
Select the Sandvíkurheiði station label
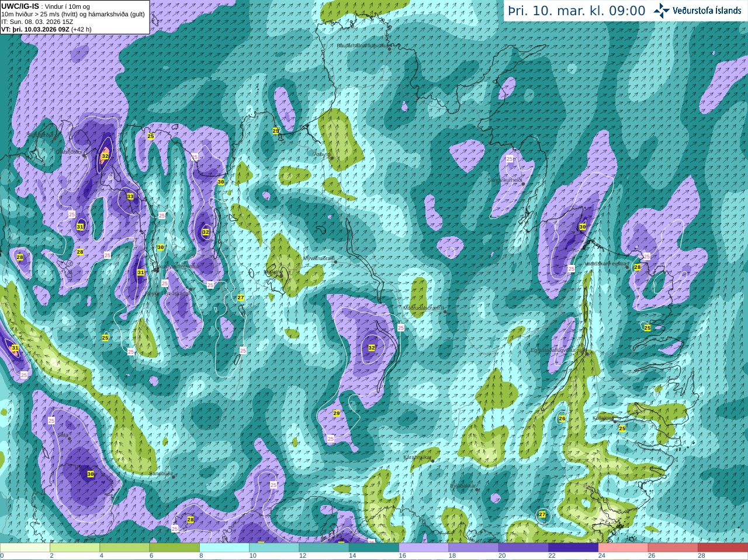point(505,180)
